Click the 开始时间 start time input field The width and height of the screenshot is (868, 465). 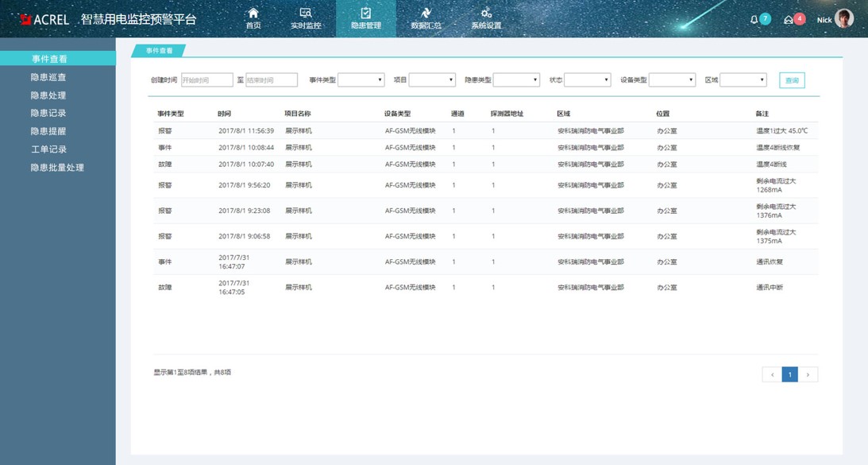tap(207, 79)
